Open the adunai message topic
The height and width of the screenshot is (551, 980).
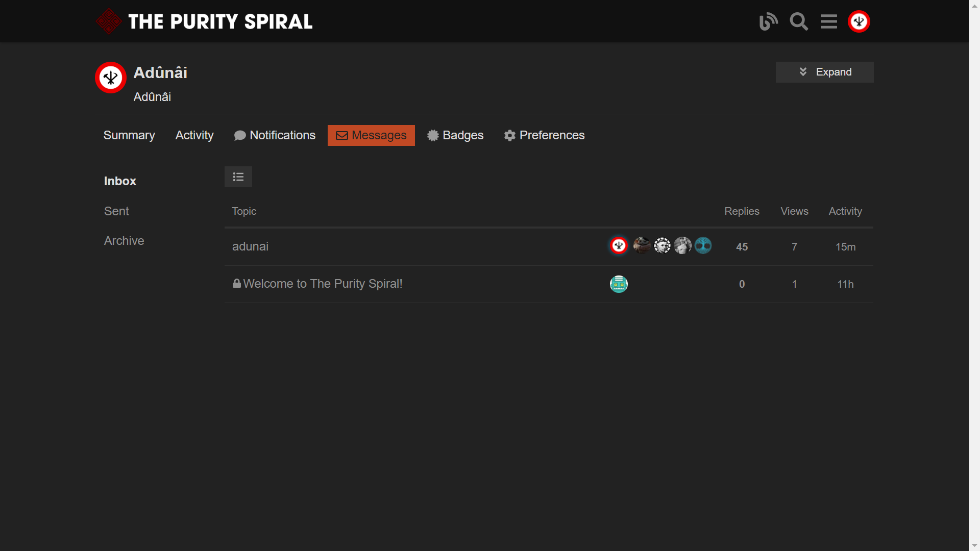pos(250,246)
